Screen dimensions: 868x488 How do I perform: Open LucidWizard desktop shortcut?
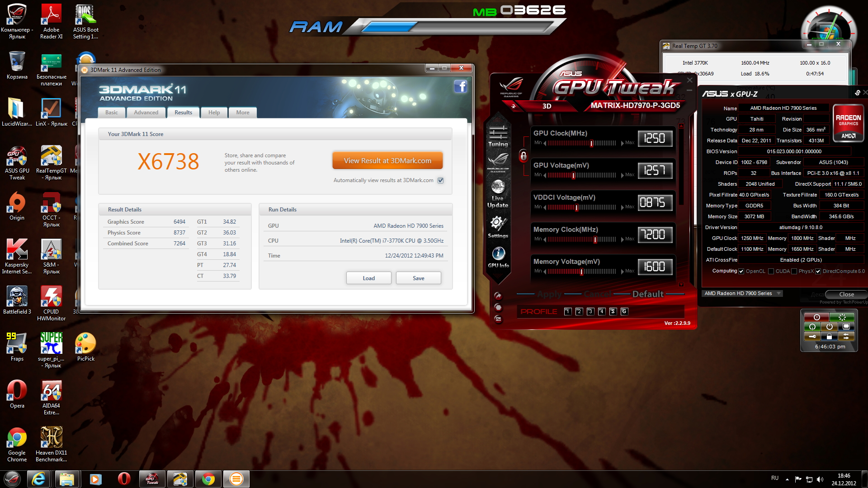click(x=17, y=113)
